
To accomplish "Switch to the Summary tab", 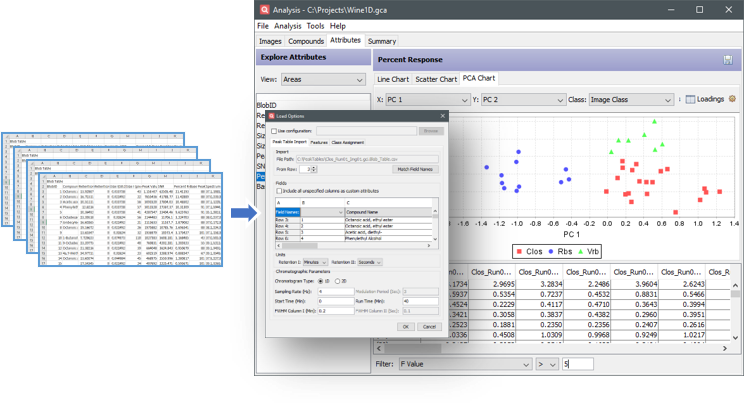I will pos(381,41).
